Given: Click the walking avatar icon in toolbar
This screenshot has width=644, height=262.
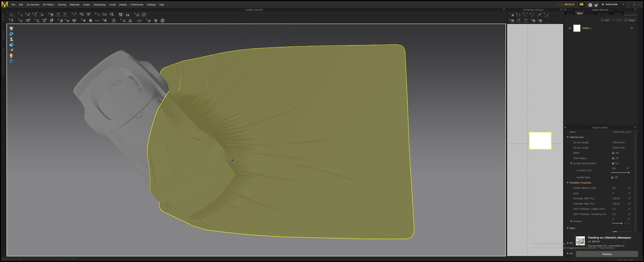Looking at the screenshot, I should pyautogui.click(x=12, y=21).
